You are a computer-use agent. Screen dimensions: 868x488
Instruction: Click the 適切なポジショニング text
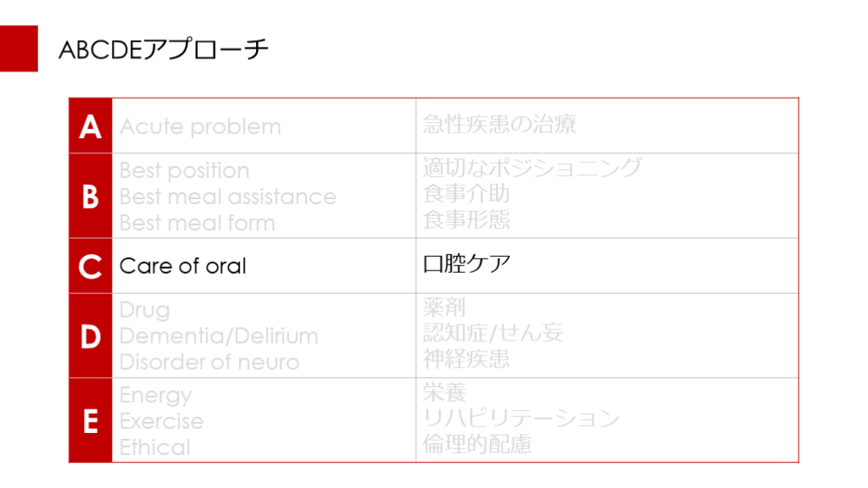(532, 168)
